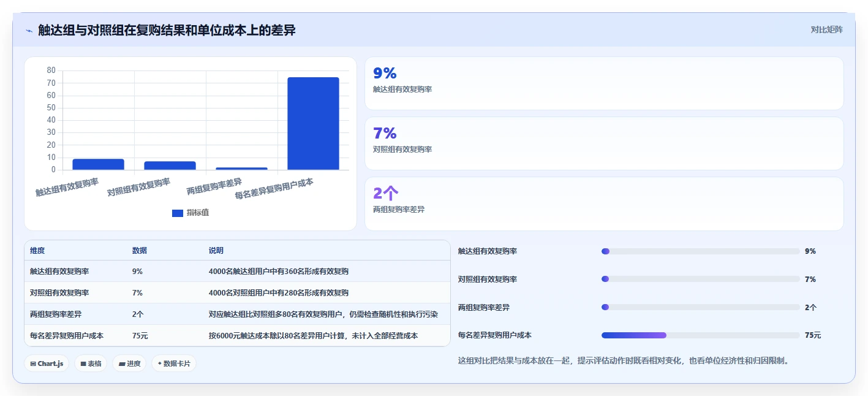
Task: Click text 4000名触达组用户中有360名形成有效复购
Action: [279, 272]
